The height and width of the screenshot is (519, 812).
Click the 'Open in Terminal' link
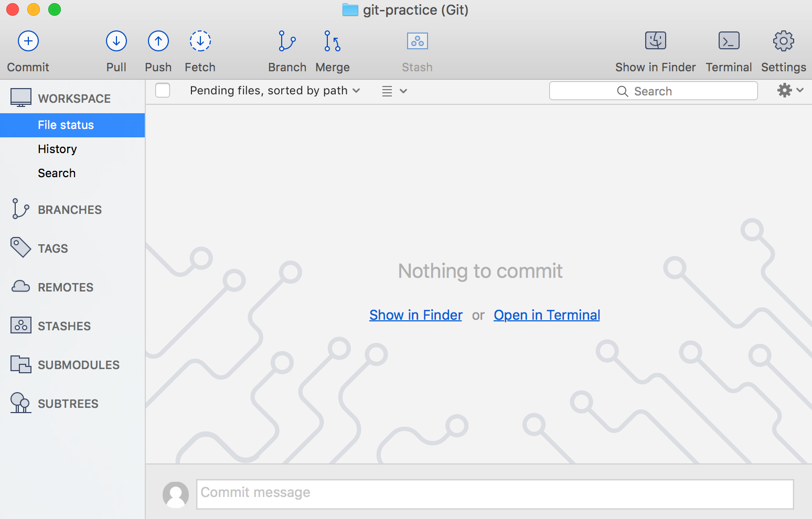547,315
